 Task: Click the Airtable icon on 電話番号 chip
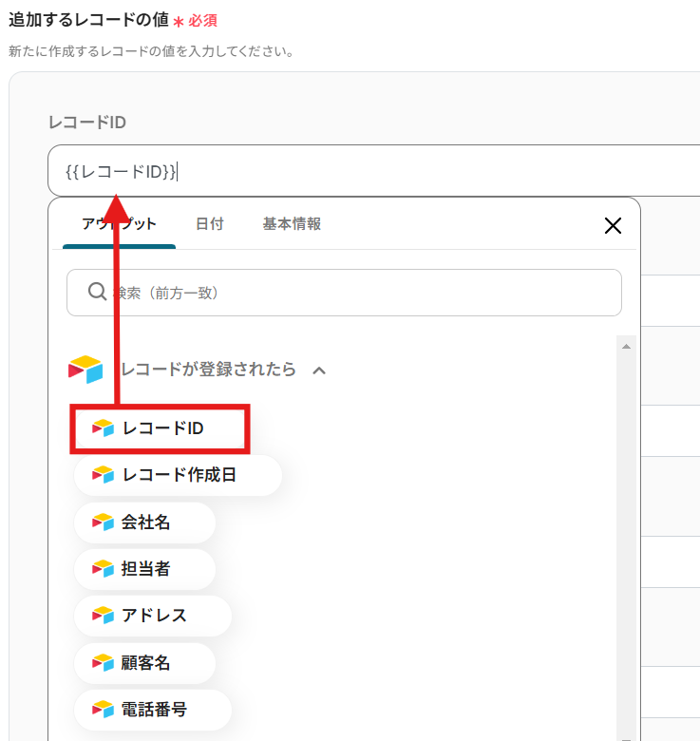coord(103,710)
